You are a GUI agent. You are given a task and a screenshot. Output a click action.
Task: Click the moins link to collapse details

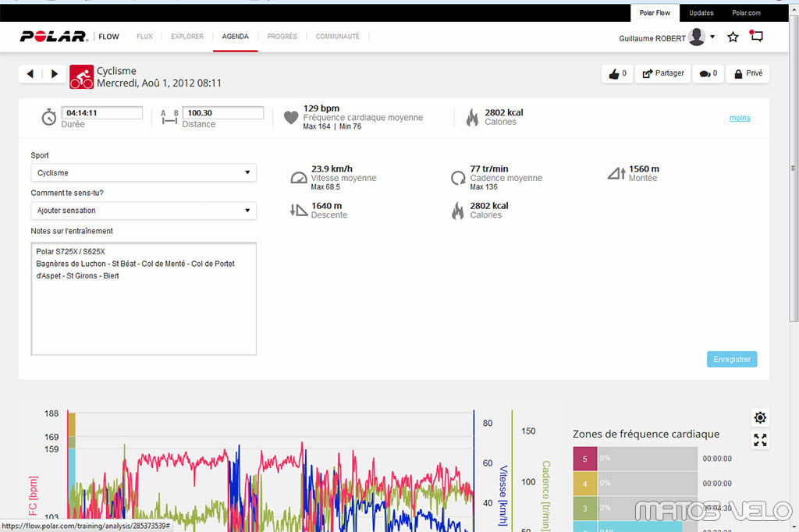pyautogui.click(x=740, y=118)
